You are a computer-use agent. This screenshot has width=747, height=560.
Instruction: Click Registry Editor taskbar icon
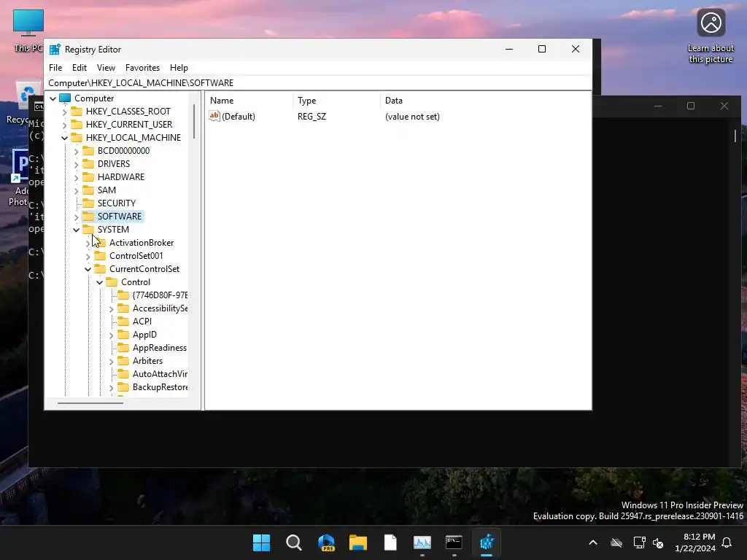[487, 542]
